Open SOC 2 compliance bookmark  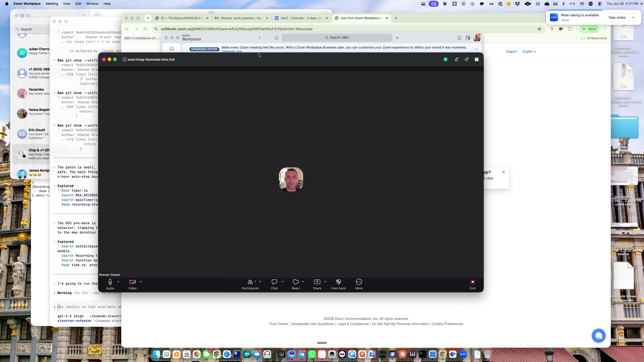141,38
